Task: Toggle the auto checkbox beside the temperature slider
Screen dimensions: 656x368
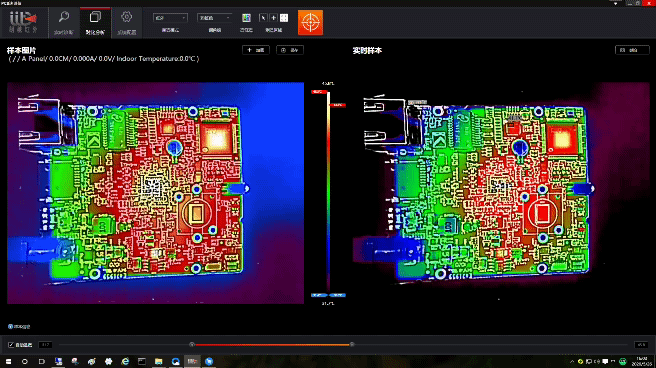Action: coord(11,345)
